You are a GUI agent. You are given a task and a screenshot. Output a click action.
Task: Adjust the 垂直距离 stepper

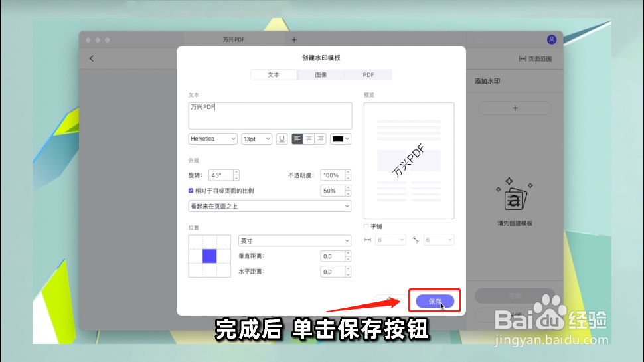point(348,256)
